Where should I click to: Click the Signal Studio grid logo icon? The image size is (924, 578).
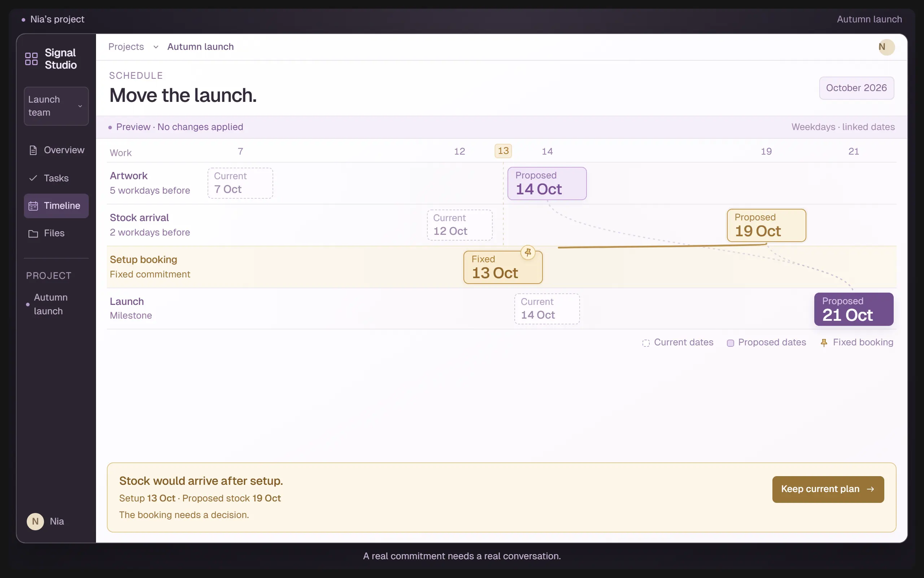(31, 59)
